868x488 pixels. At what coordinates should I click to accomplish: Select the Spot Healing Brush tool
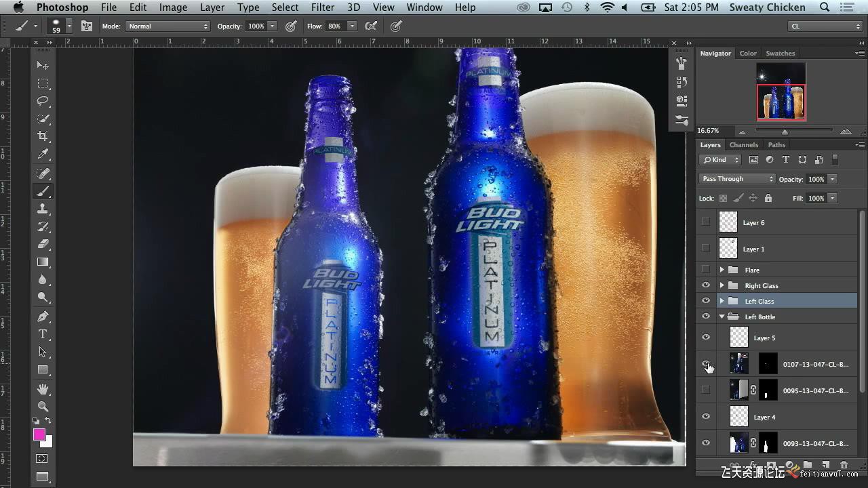coord(43,174)
